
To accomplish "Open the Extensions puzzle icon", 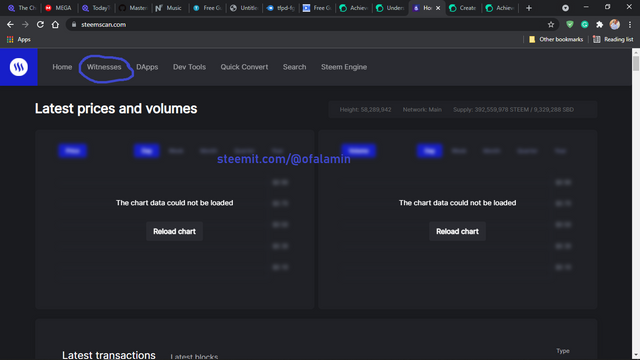I will (x=599, y=24).
